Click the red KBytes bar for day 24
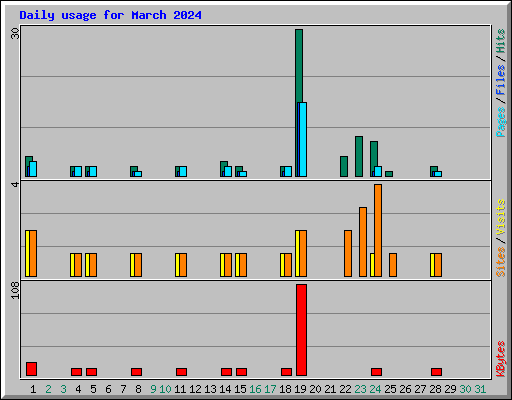The height and width of the screenshot is (400, 512). click(x=376, y=372)
